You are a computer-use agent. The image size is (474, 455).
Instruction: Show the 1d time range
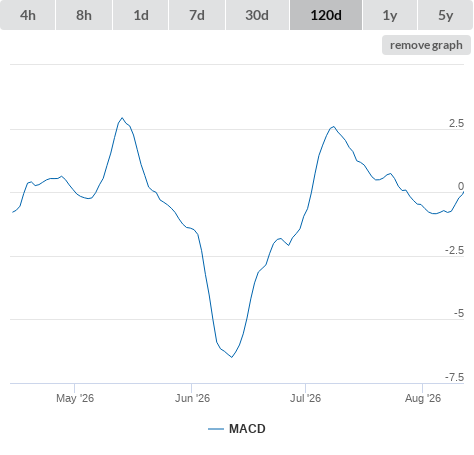click(x=141, y=15)
